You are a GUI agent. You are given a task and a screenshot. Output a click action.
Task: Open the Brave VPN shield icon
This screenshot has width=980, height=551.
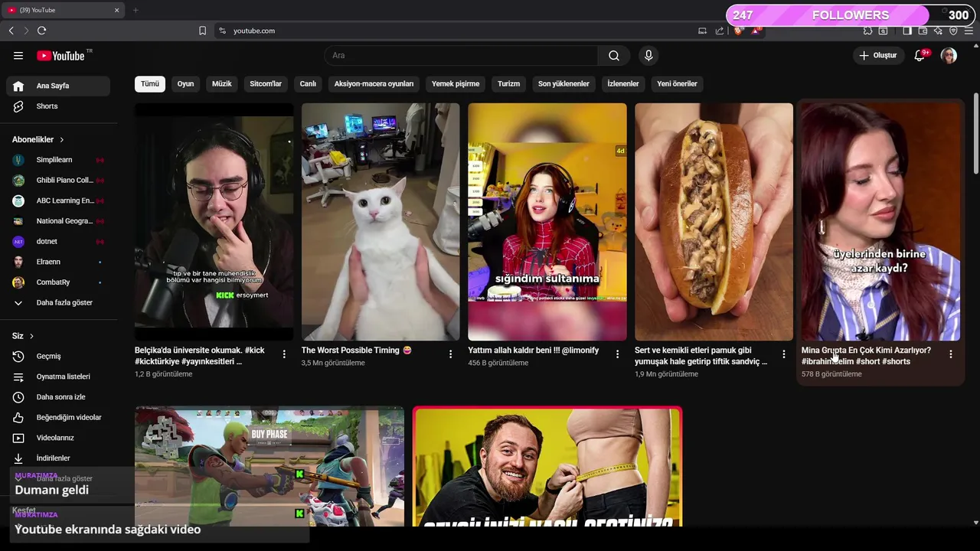[x=953, y=31]
